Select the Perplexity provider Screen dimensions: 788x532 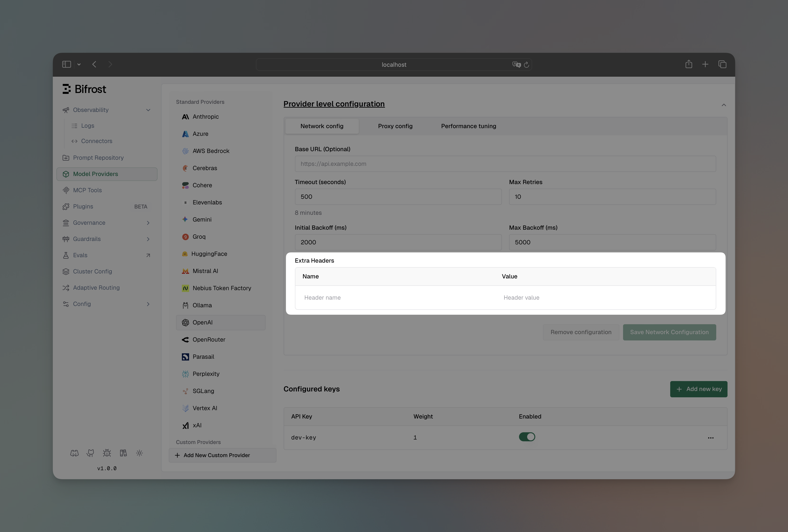click(x=220, y=374)
